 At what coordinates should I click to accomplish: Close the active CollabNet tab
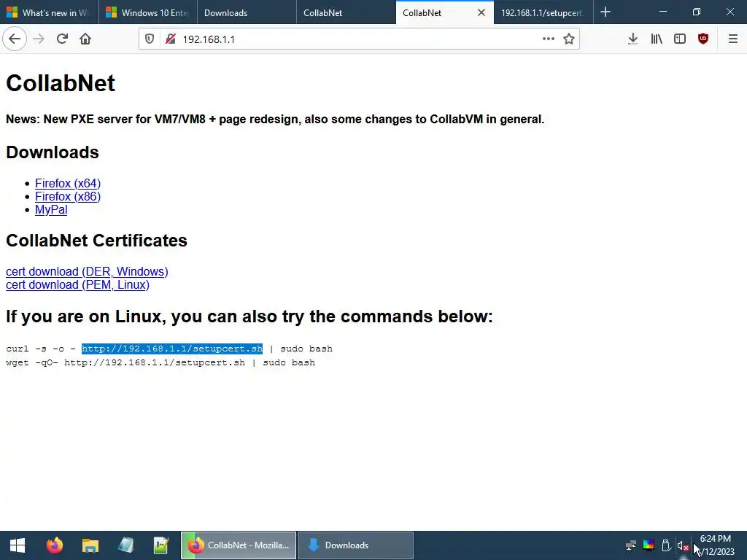[481, 13]
